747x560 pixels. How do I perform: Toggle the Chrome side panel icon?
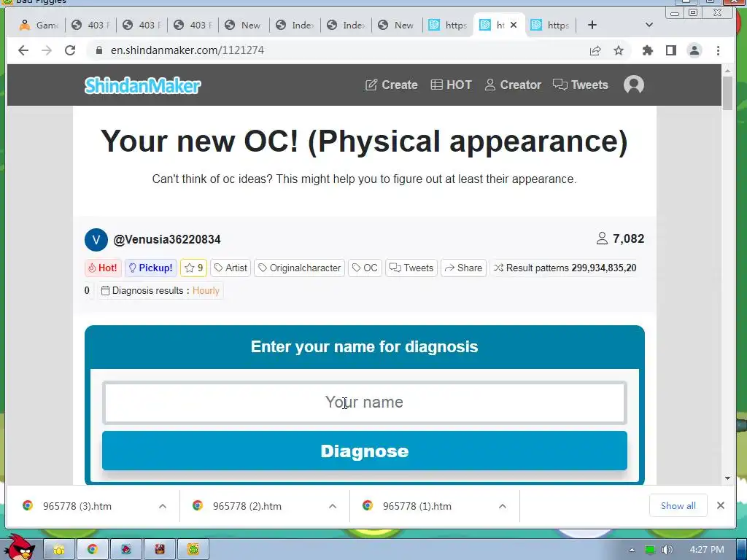tap(671, 50)
